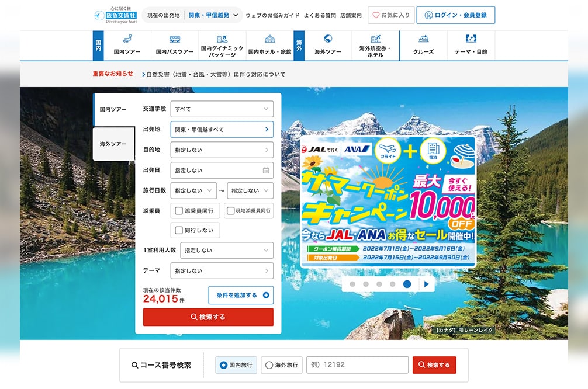Check the 現地添乗員同行 checkbox
This screenshot has width=588, height=389.
tap(231, 210)
